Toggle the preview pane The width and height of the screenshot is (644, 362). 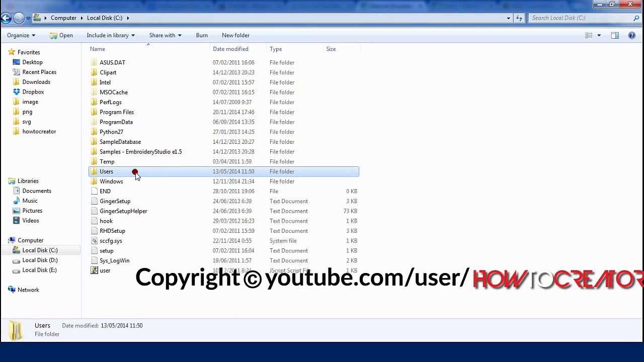[615, 35]
